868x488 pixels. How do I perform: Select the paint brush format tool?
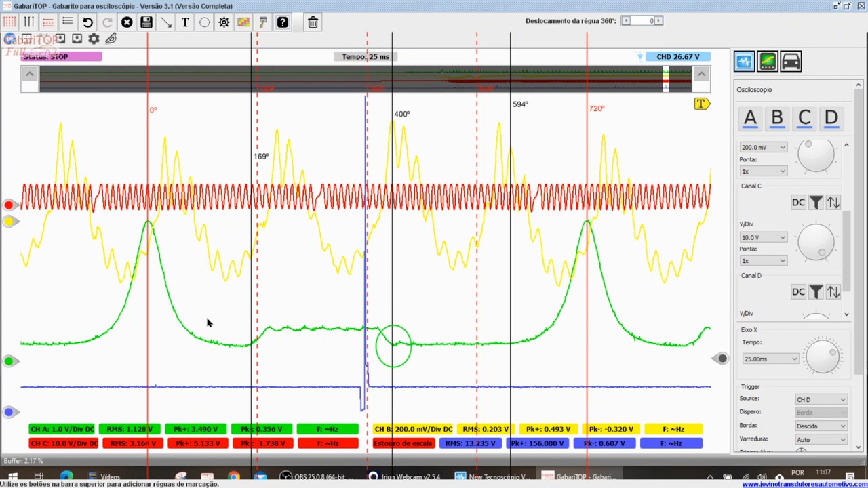(263, 22)
